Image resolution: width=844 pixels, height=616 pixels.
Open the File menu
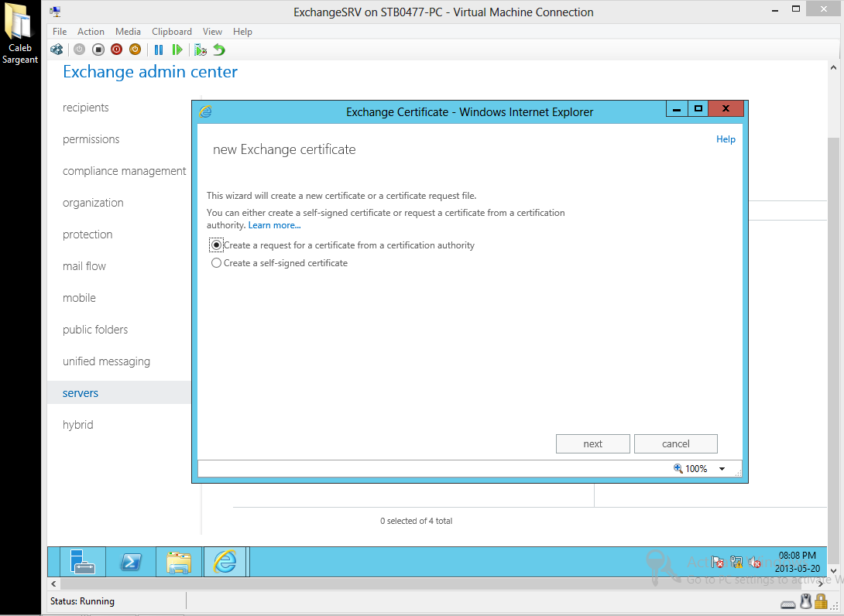click(x=60, y=31)
